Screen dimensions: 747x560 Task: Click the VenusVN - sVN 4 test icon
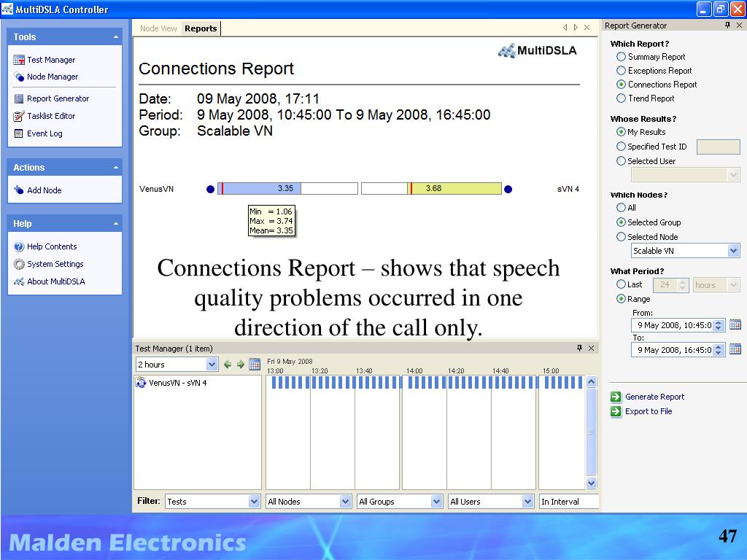(141, 382)
